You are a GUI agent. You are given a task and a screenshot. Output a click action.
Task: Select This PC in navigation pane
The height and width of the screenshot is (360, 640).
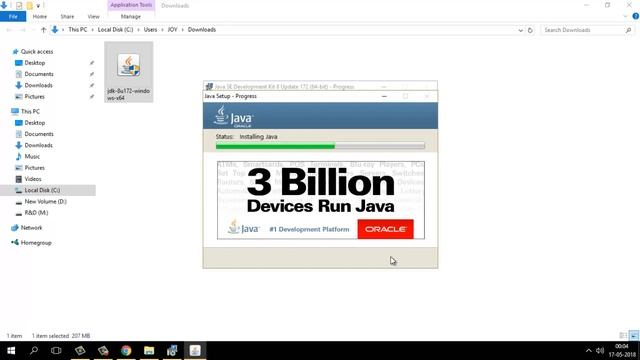coord(30,111)
